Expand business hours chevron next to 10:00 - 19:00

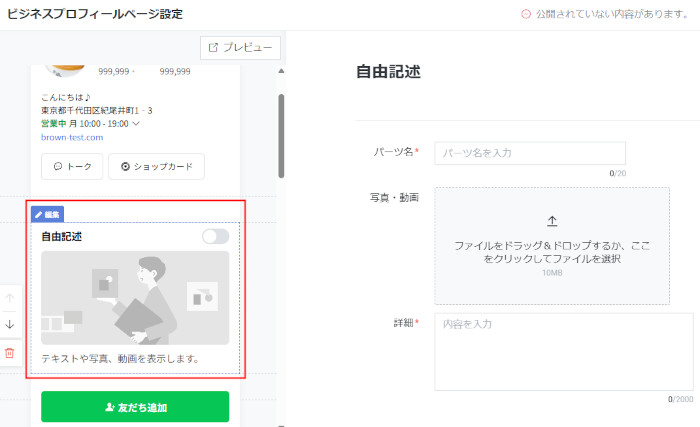pos(136,123)
